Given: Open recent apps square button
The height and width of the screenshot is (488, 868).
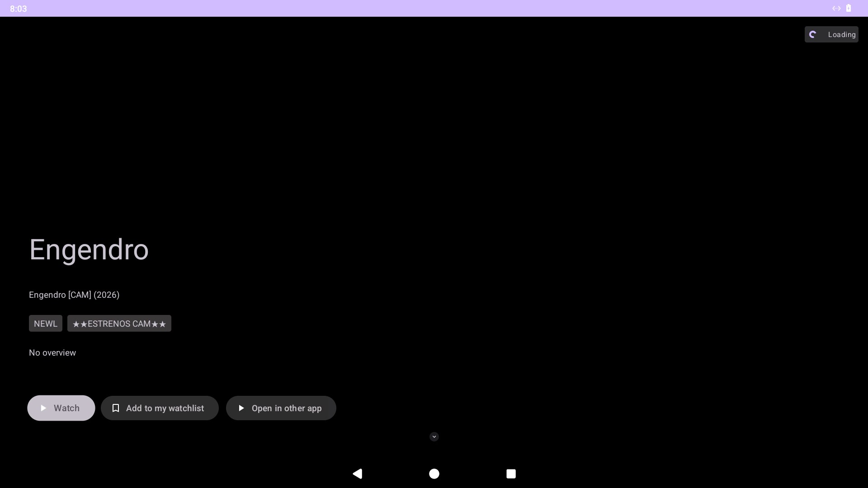Looking at the screenshot, I should coord(511,474).
